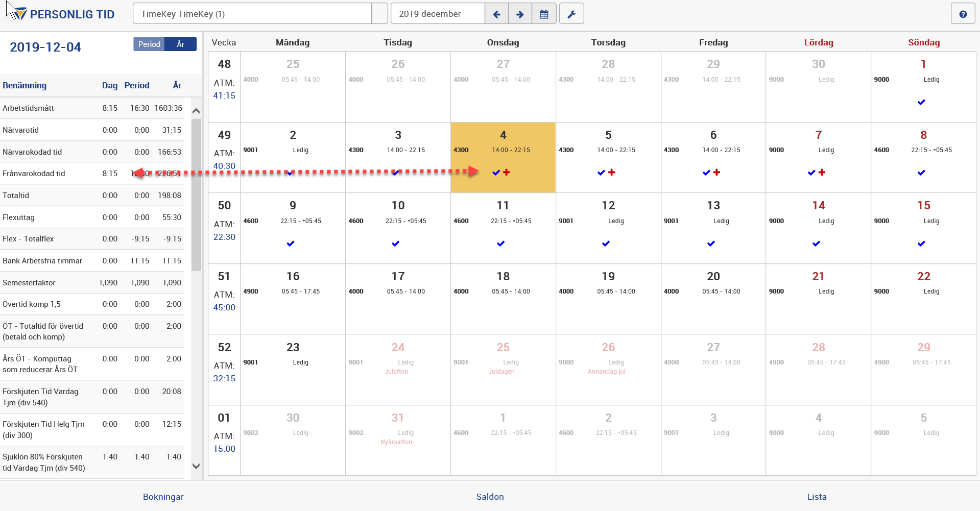Switch the summary to År view

(181, 44)
